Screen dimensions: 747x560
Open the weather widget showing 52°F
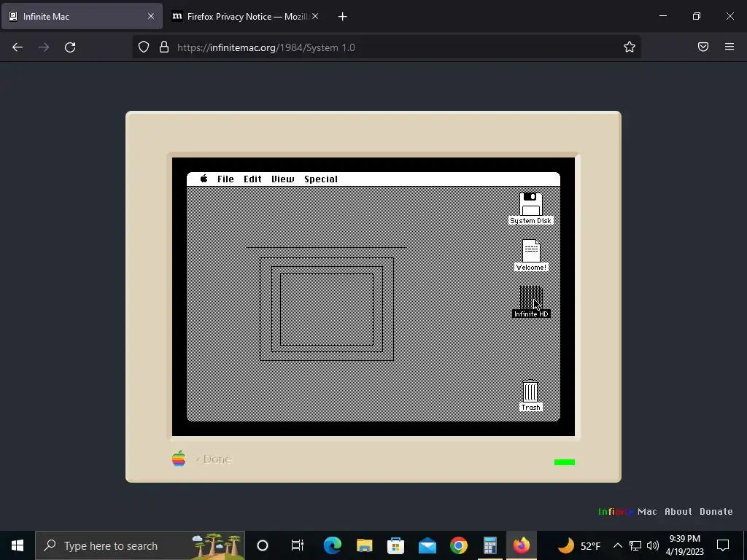tap(578, 545)
